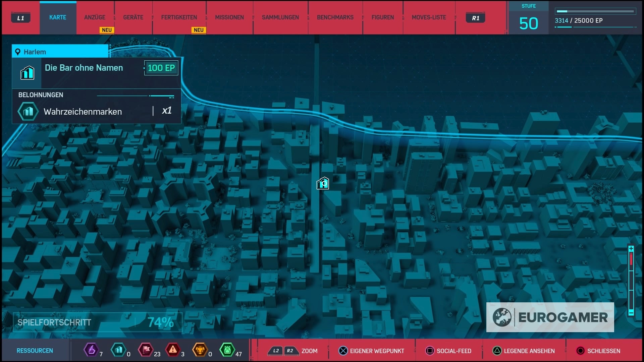Switch to the Figuren tab
Viewport: 644px width, 362px height.
tap(383, 17)
